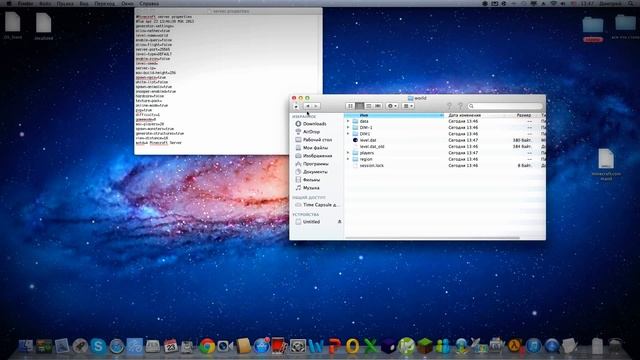Launch Minecraft grass block icon in Dock

click(424, 346)
